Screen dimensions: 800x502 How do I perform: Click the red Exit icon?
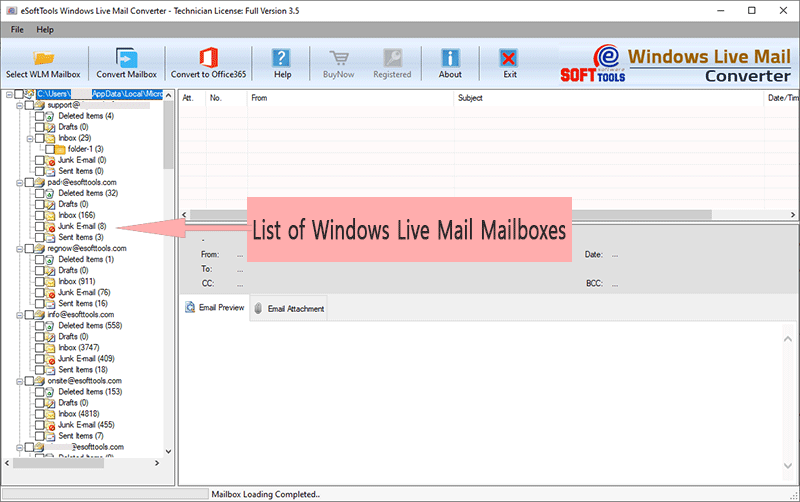point(508,58)
